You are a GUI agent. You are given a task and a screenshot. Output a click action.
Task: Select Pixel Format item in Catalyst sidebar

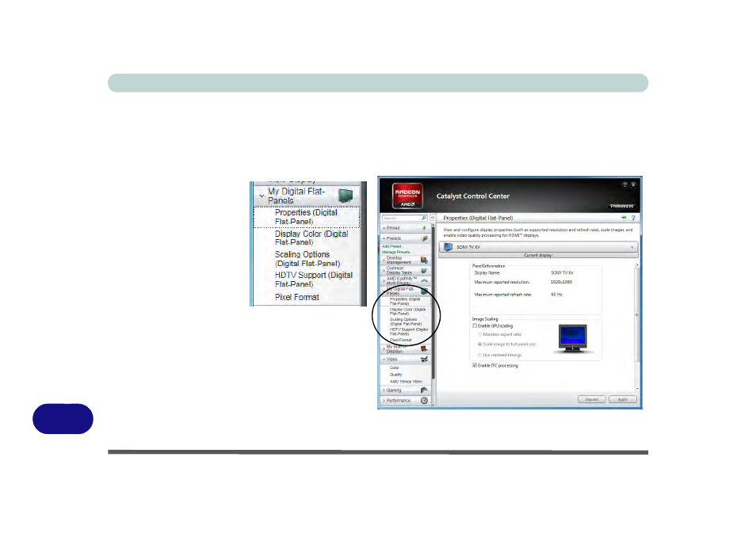tap(401, 340)
